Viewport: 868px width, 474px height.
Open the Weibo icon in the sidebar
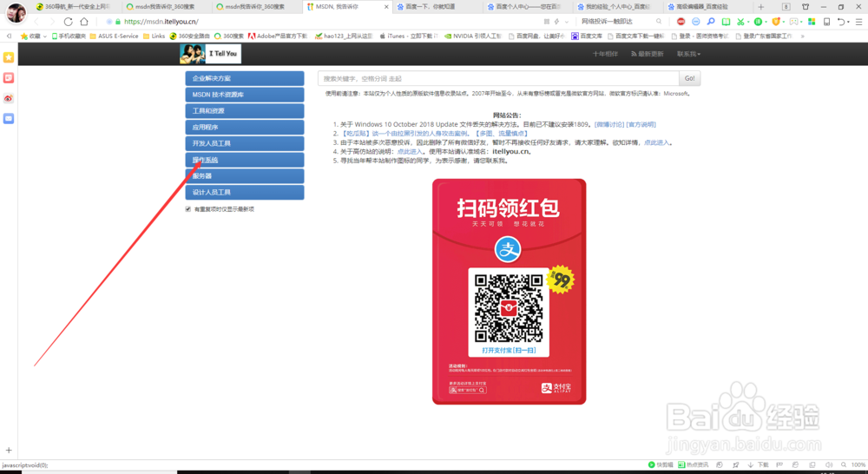click(9, 99)
